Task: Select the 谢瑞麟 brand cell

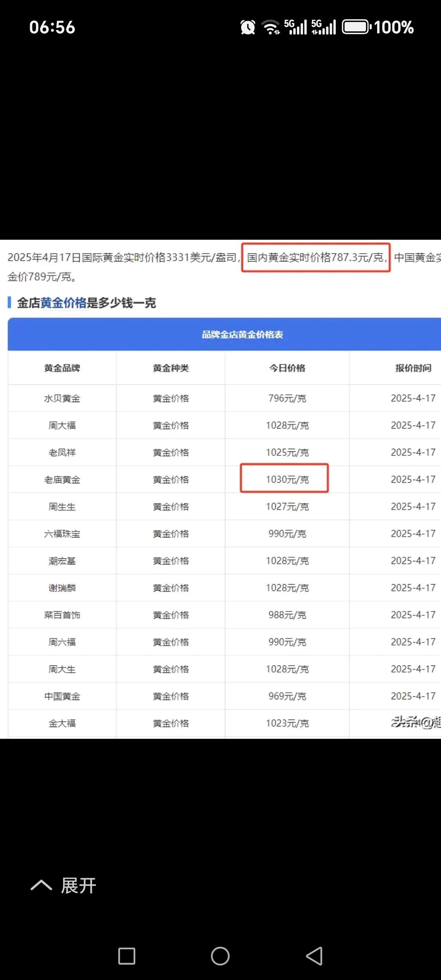Action: coord(62,588)
